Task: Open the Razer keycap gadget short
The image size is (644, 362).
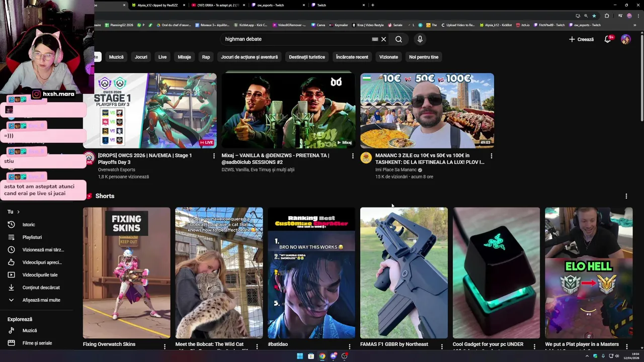Action: (496, 273)
